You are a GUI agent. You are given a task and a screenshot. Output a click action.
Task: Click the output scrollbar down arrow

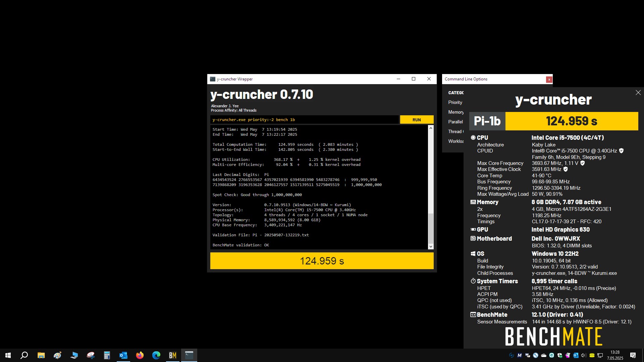coord(431,247)
